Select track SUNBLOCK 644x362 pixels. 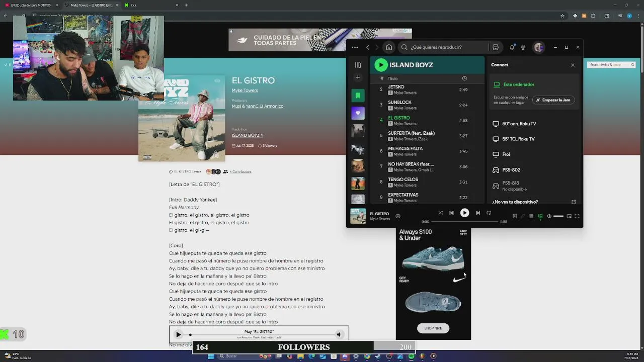tap(427, 105)
